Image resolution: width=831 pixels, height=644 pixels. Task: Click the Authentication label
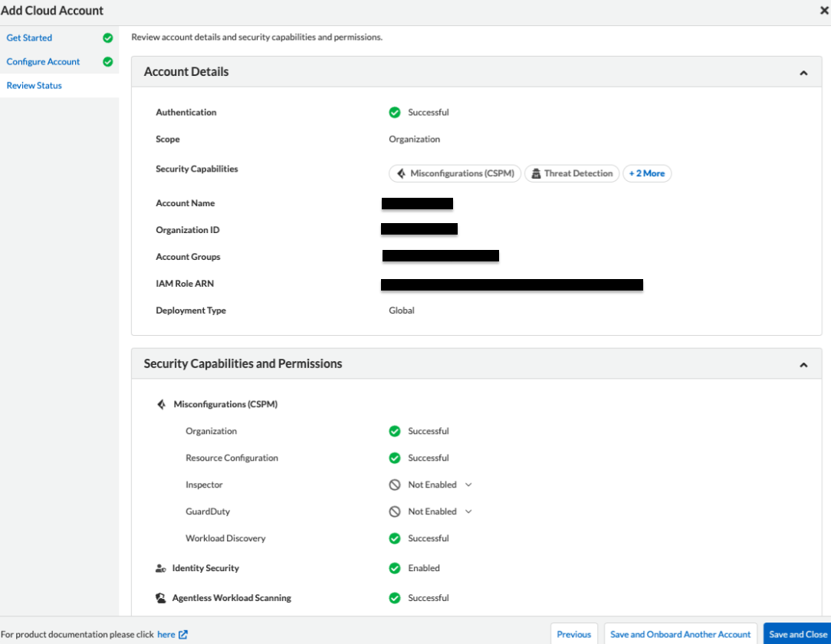[186, 113]
